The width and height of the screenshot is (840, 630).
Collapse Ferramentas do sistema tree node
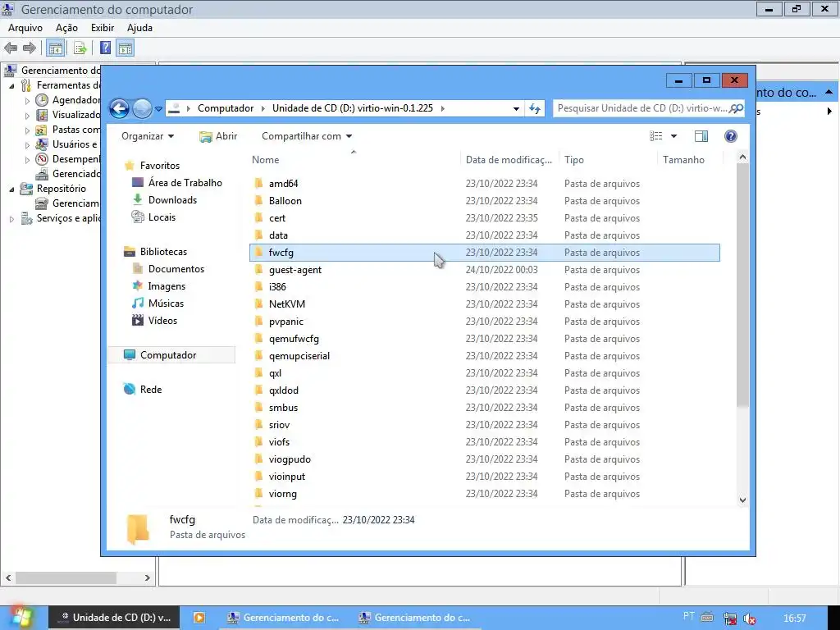tap(11, 85)
